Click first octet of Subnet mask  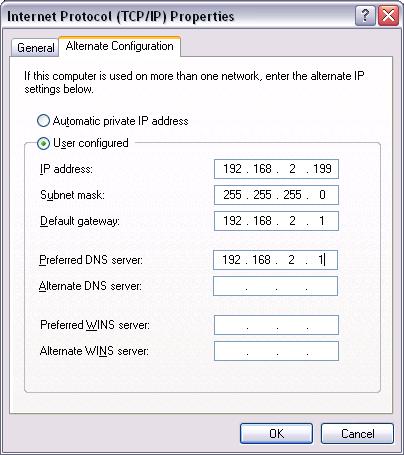click(232, 195)
